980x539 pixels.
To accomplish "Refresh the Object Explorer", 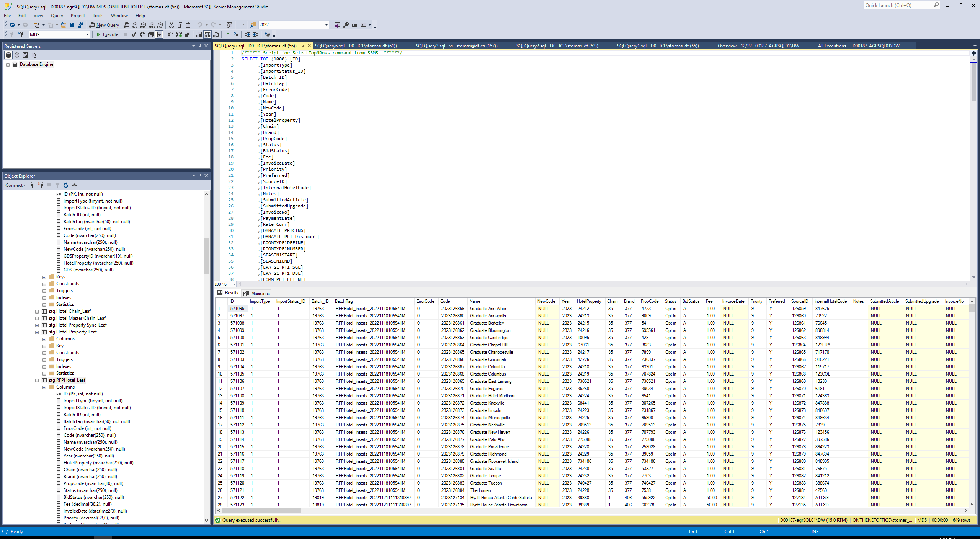I will (x=66, y=185).
